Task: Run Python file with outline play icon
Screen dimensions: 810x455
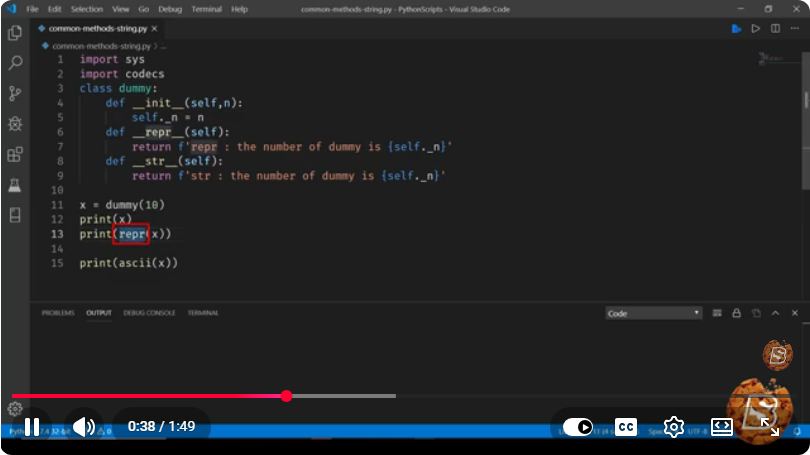Action: pos(755,28)
